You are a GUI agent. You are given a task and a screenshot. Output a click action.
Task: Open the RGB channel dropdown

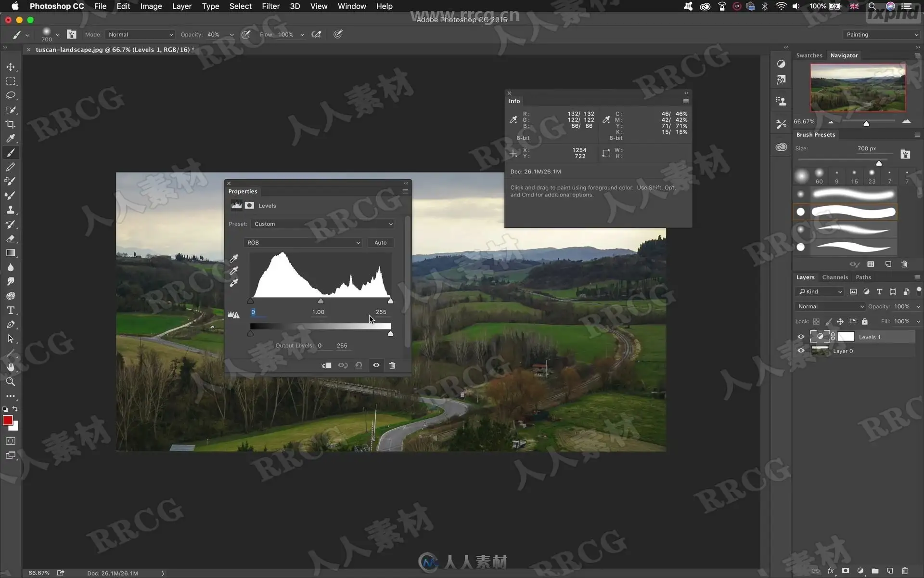[x=303, y=243]
